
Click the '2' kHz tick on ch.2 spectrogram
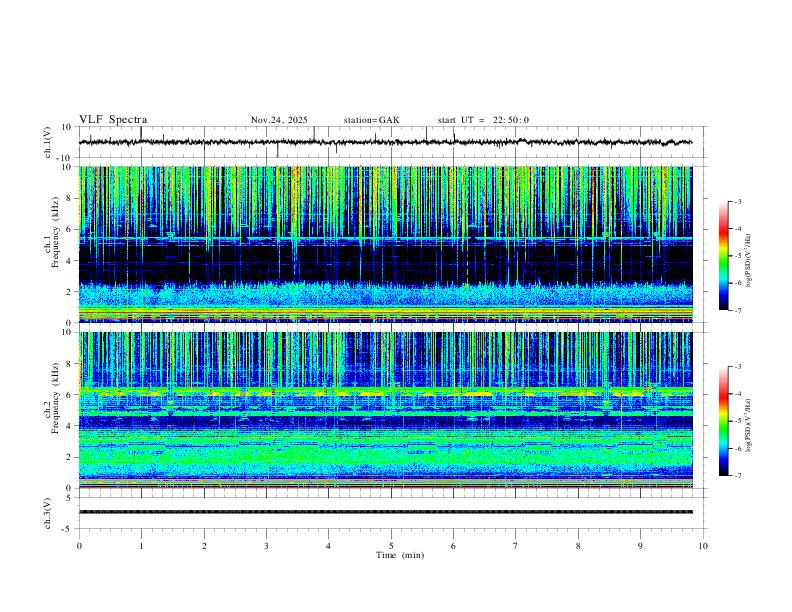[70, 457]
